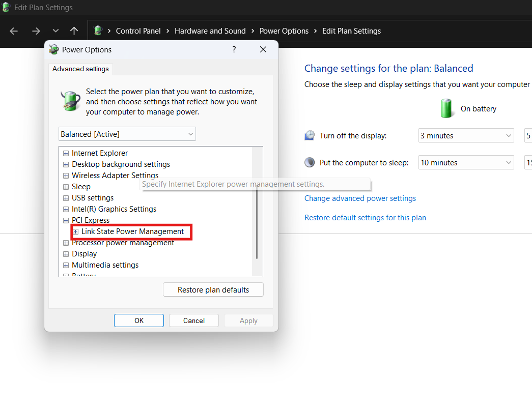Click the battery icon in address bar
532x408 pixels.
(98, 31)
